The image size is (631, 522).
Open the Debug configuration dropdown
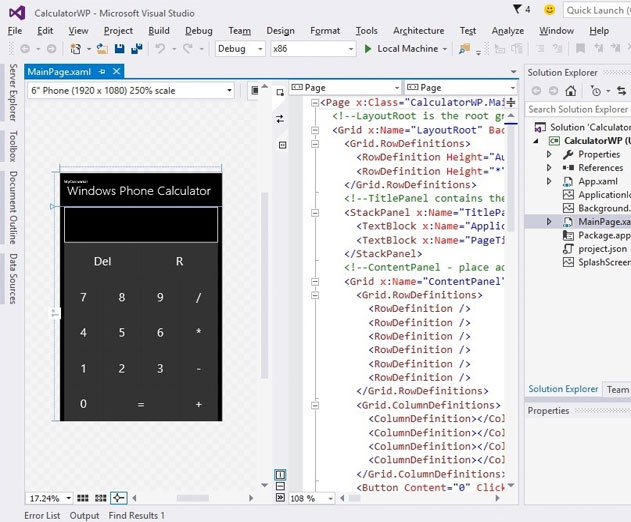click(240, 49)
